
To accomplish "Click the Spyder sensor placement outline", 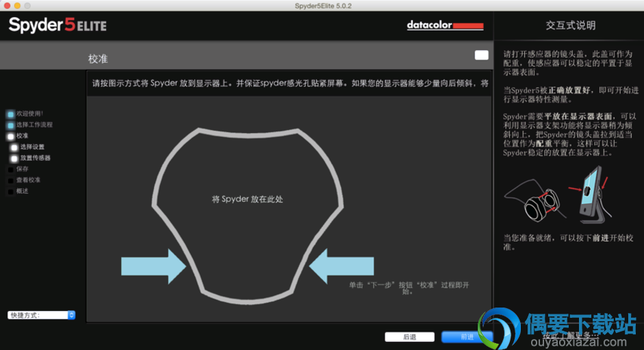I will click(x=248, y=216).
